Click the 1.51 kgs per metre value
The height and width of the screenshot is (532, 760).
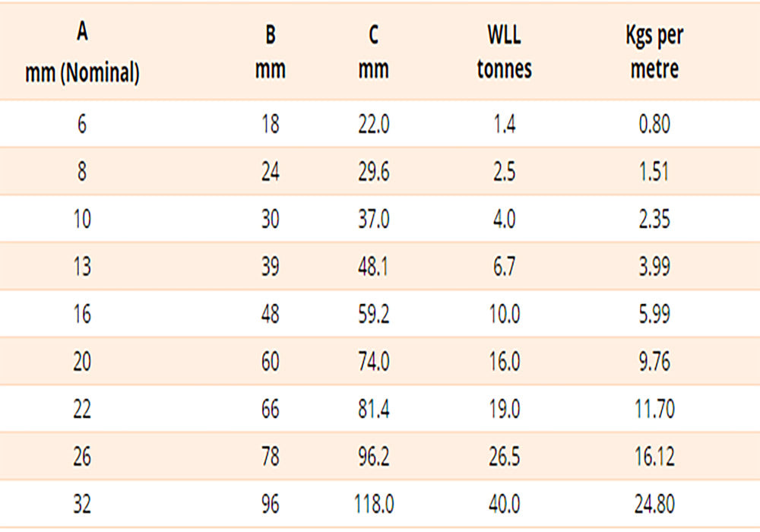click(x=654, y=172)
